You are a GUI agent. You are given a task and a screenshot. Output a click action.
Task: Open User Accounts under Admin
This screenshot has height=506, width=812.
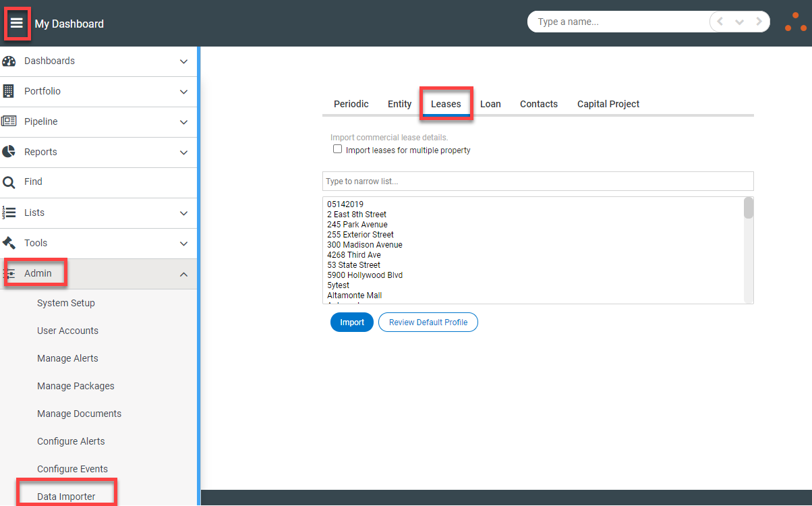click(x=67, y=331)
